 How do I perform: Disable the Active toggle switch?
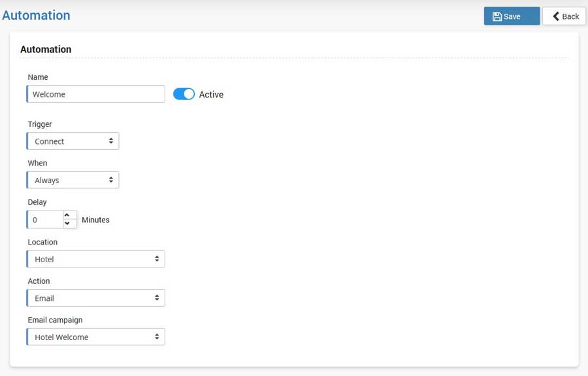coord(184,94)
